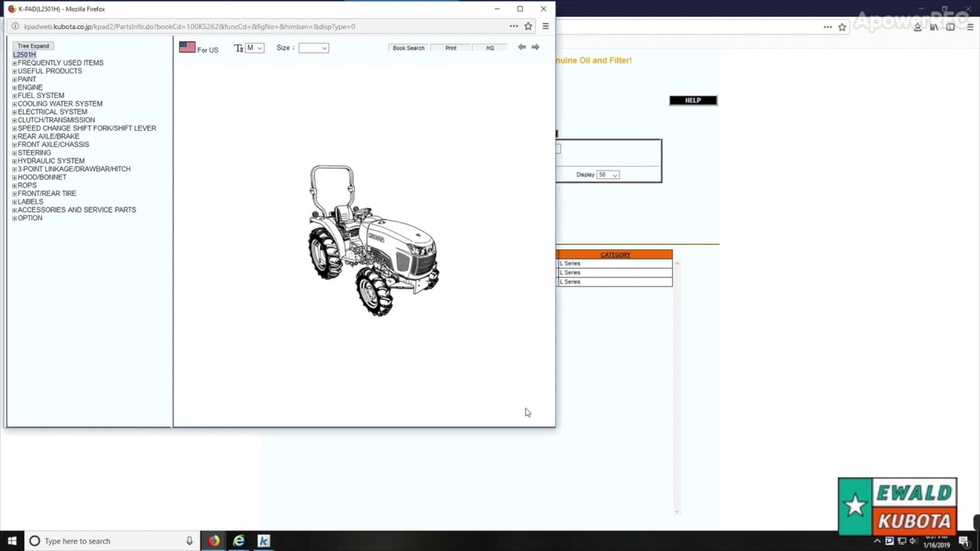Click the tractor illustration
Image resolution: width=980 pixels, height=551 pixels.
[x=374, y=240]
